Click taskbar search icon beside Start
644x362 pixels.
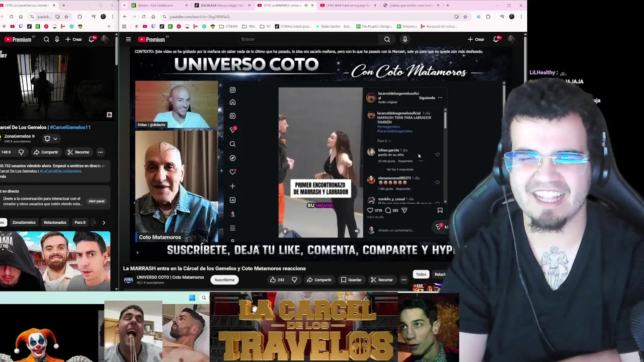pyautogui.click(x=204, y=298)
